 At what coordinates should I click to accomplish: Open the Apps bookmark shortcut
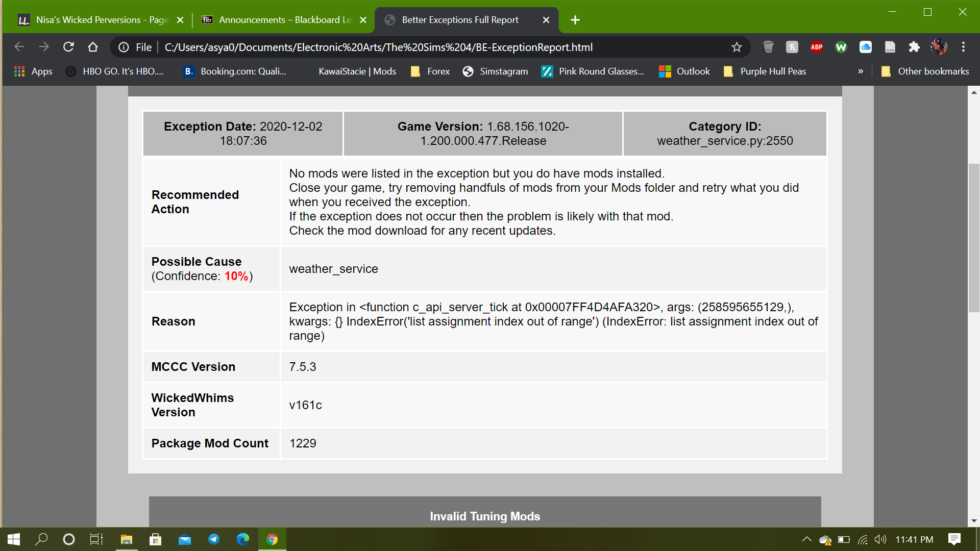pos(33,71)
